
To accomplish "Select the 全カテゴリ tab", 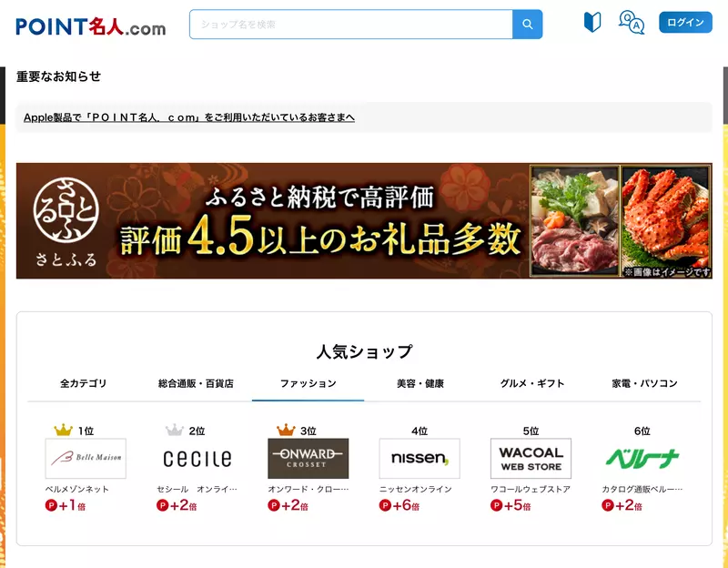I will (83, 383).
